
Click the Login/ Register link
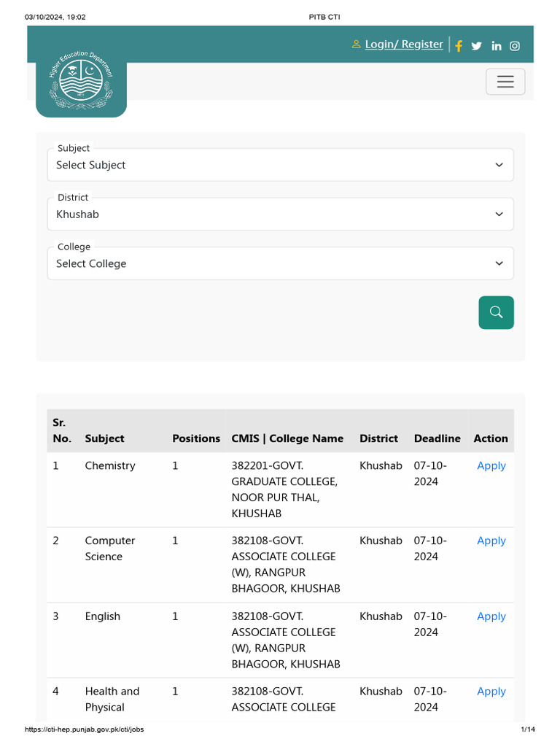point(404,44)
